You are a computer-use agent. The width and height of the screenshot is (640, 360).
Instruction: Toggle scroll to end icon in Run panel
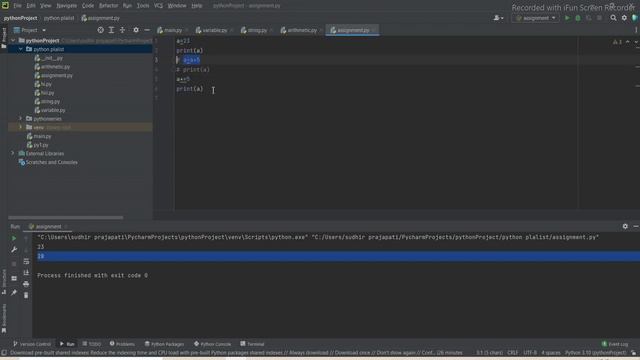pos(26,272)
